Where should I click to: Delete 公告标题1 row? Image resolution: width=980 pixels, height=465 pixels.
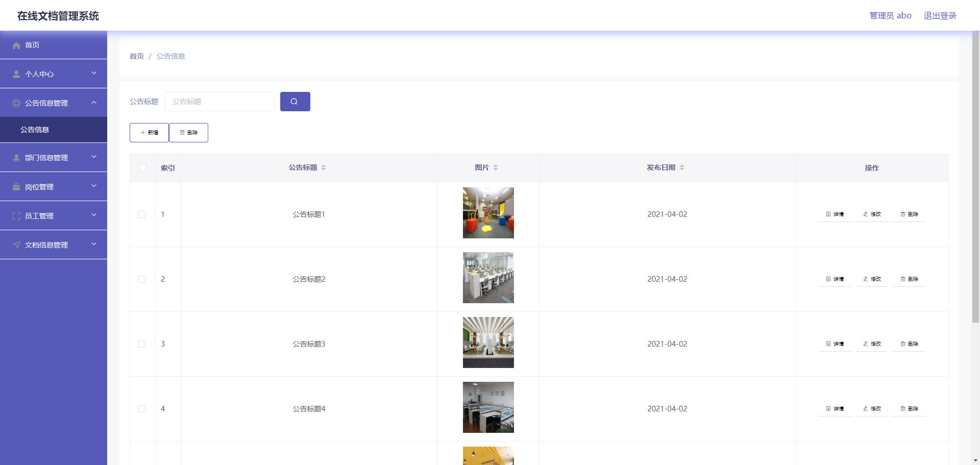click(909, 214)
